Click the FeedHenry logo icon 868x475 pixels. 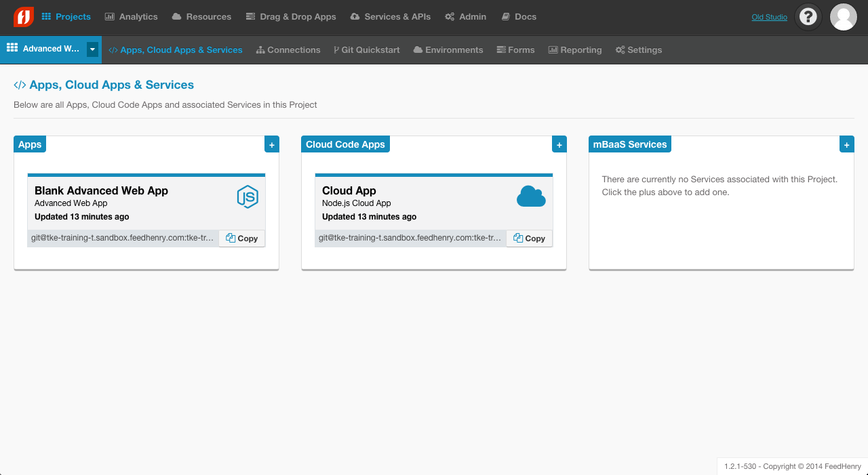pyautogui.click(x=24, y=16)
